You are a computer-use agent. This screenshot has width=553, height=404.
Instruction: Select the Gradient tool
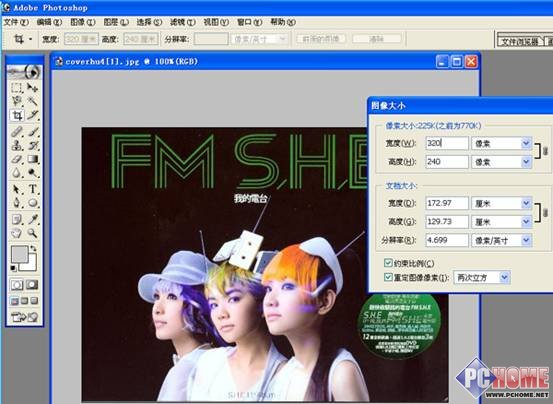coord(32,159)
